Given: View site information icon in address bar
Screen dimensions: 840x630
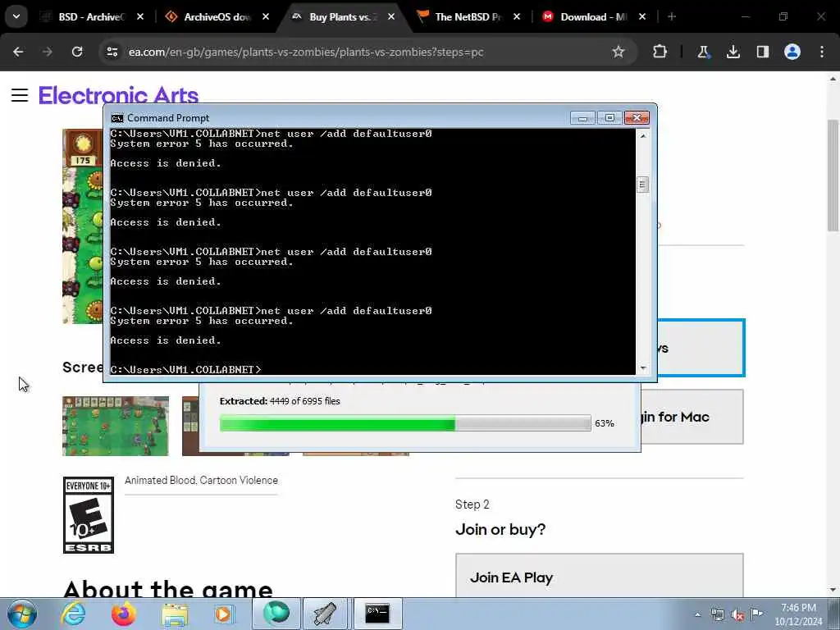Looking at the screenshot, I should coord(112,52).
